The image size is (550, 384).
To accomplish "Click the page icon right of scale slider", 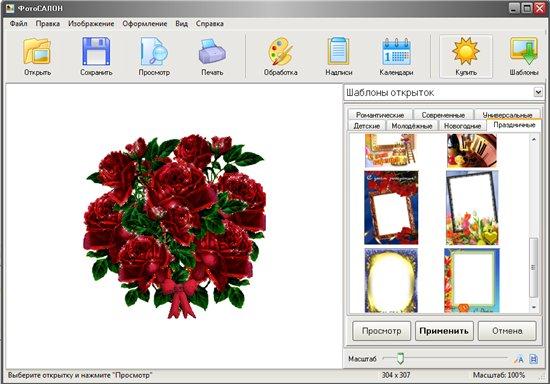I will point(533,359).
